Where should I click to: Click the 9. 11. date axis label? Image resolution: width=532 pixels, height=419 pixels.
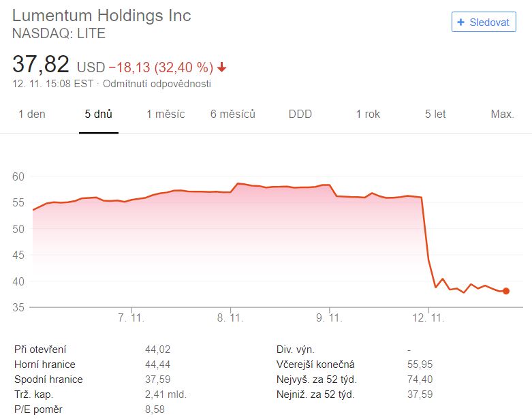point(329,318)
